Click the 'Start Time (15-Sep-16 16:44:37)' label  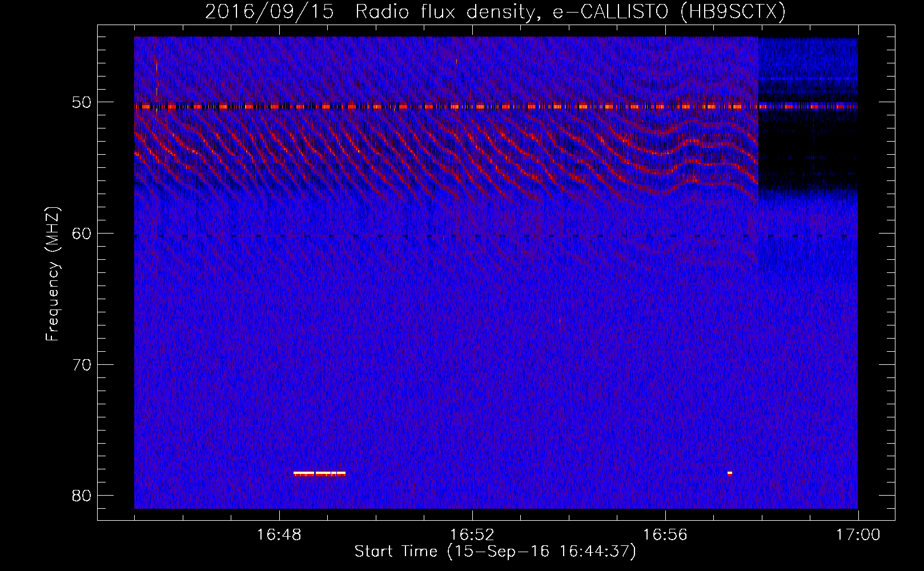(x=495, y=552)
